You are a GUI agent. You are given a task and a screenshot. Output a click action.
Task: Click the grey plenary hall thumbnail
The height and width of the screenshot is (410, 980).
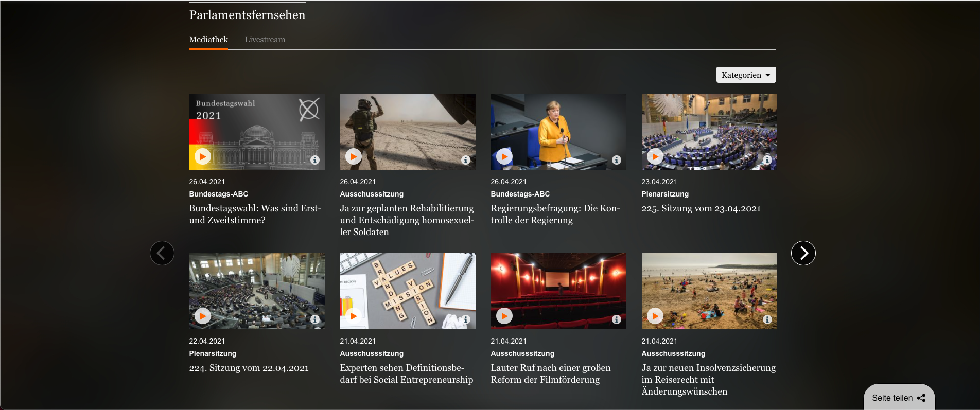click(x=257, y=291)
